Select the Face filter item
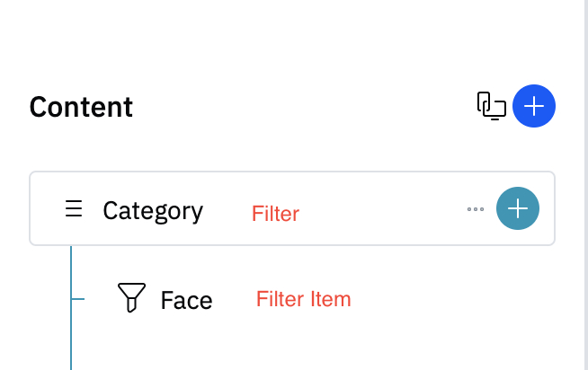 coord(186,300)
